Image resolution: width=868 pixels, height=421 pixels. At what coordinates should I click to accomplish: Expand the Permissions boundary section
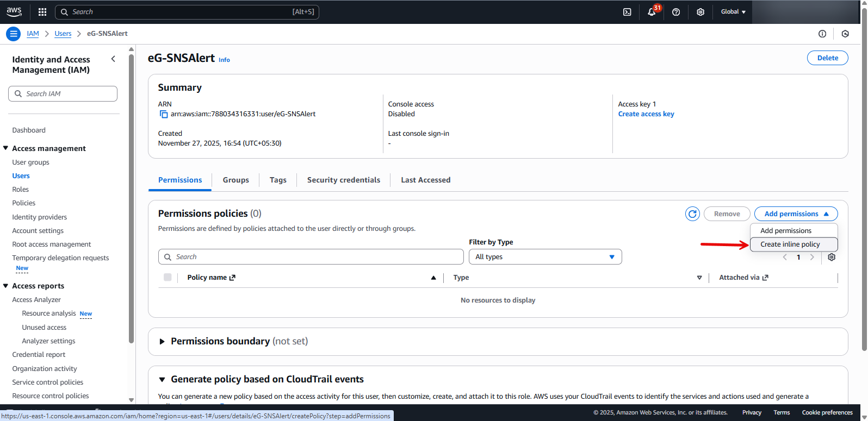click(162, 342)
